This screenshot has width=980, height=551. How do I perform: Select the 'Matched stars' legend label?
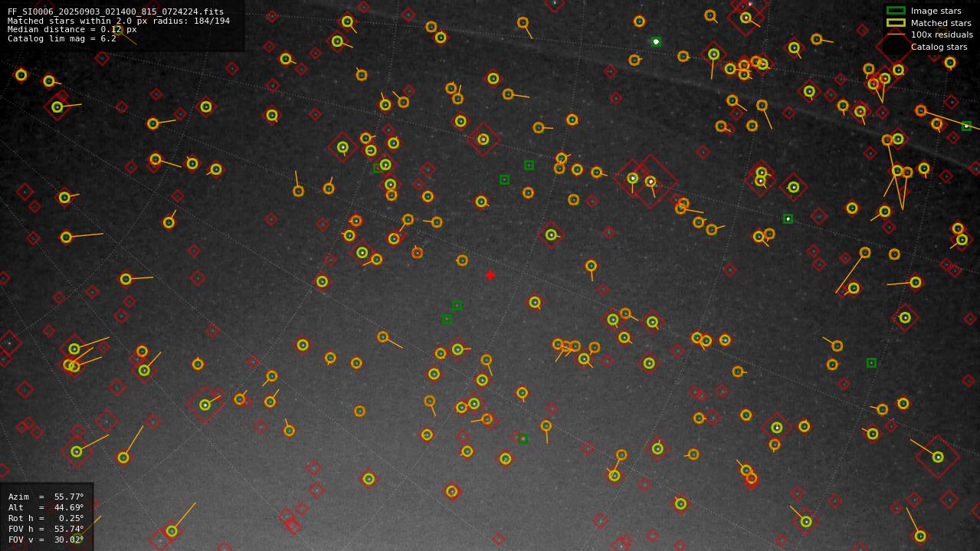click(941, 23)
